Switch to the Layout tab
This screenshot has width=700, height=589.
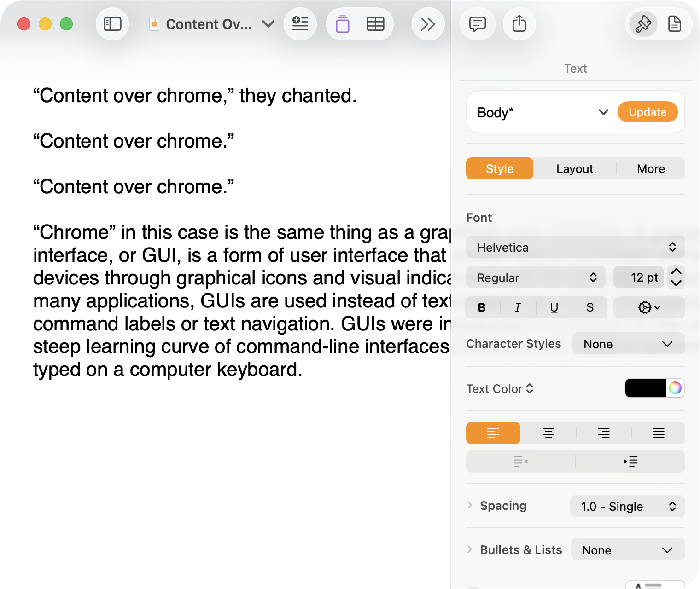pyautogui.click(x=574, y=168)
